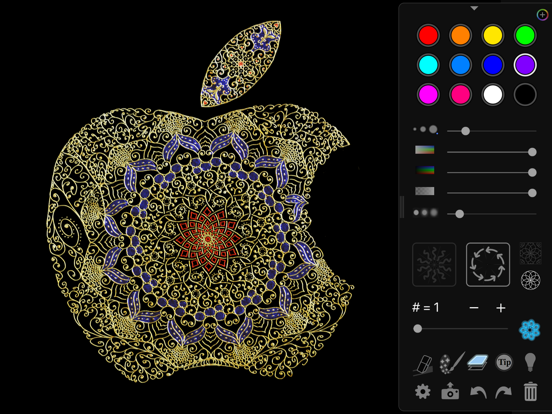Click the symmetry count slider handle
Image resolution: width=552 pixels, height=414 pixels.
click(x=418, y=329)
